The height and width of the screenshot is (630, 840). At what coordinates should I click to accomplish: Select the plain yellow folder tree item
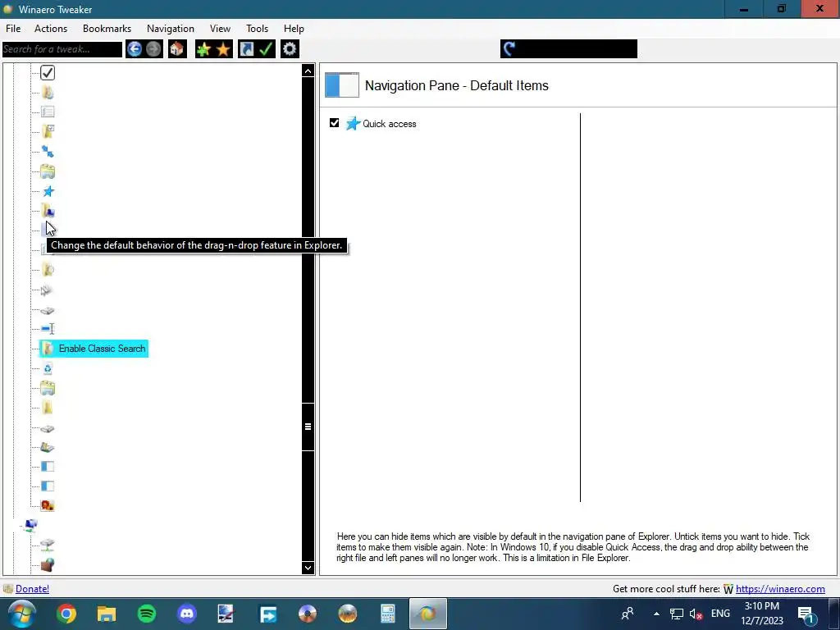coord(48,408)
